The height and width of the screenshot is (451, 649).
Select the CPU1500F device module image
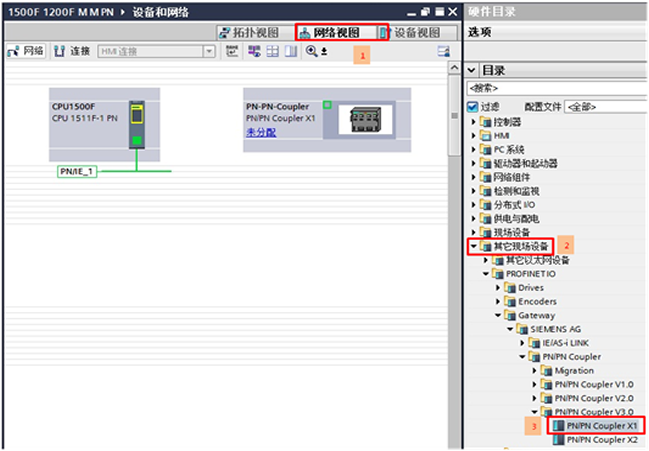click(137, 124)
